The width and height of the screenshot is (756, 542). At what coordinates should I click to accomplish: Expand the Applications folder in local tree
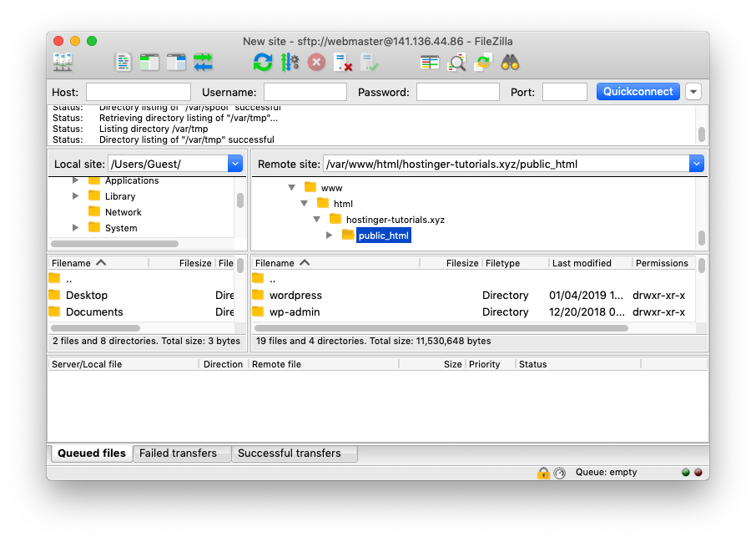coord(75,180)
